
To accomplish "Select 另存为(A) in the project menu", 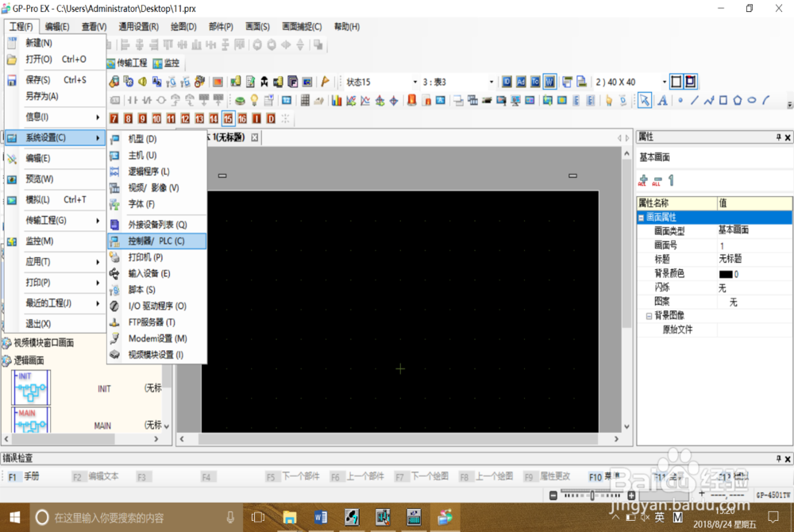I will (x=56, y=96).
